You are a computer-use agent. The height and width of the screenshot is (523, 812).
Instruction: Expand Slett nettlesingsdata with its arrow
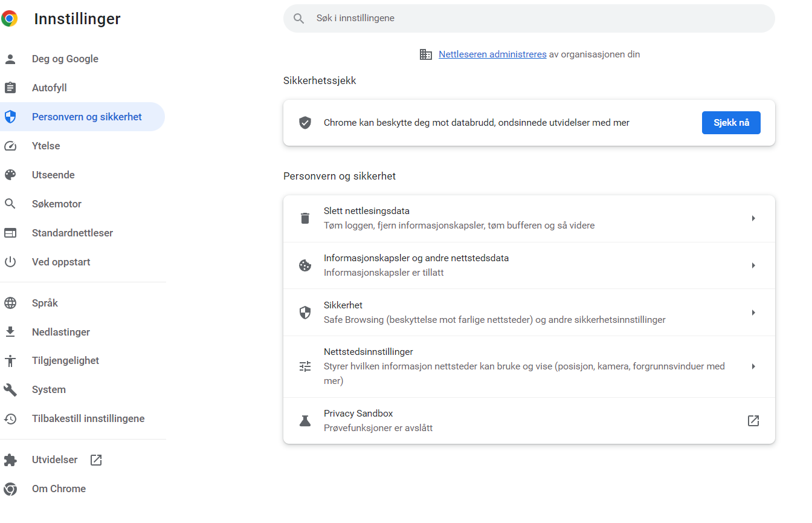click(x=753, y=218)
